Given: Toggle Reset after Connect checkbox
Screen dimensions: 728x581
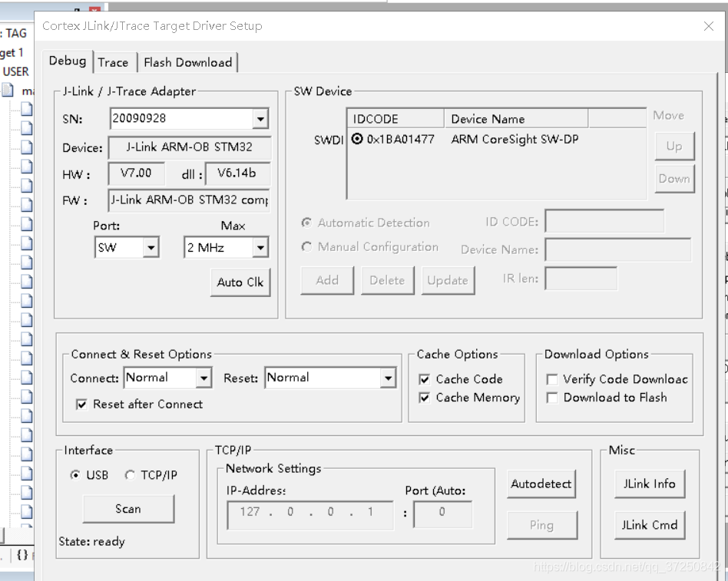Looking at the screenshot, I should coord(82,404).
